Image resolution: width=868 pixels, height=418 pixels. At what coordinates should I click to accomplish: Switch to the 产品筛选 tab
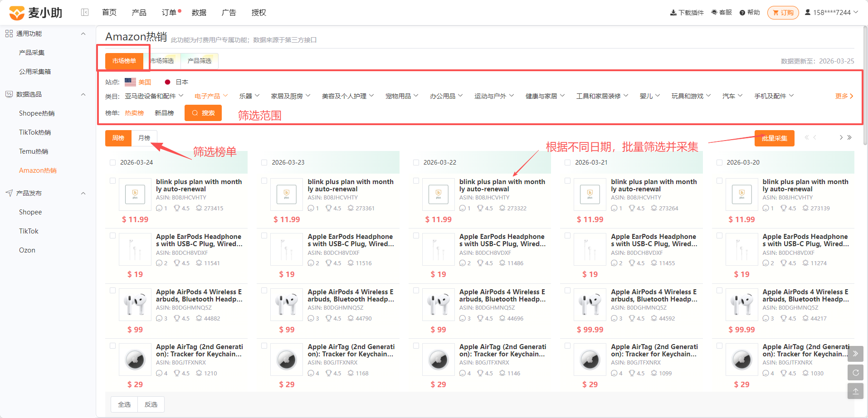point(200,61)
